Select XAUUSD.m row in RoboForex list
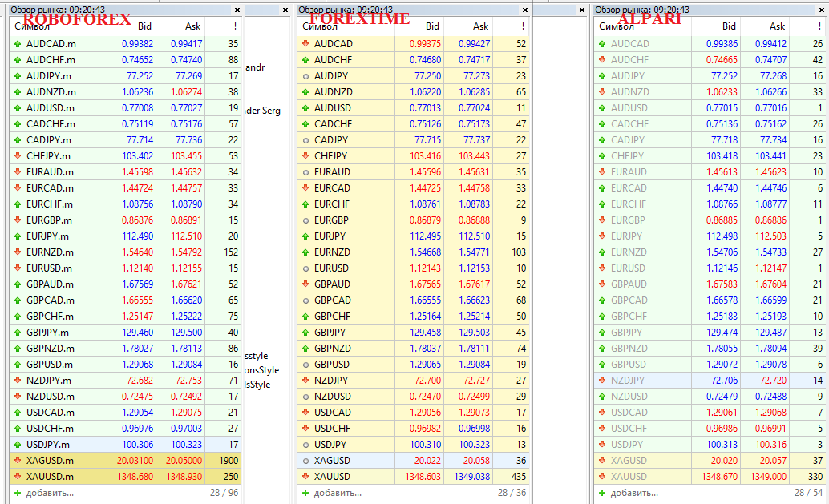Image resolution: width=829 pixels, height=504 pixels. [x=125, y=477]
